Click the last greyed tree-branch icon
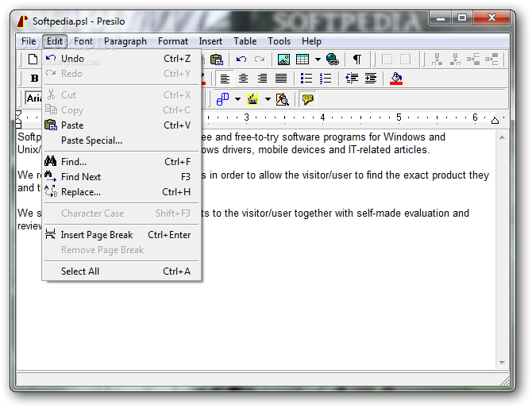 click(x=492, y=60)
